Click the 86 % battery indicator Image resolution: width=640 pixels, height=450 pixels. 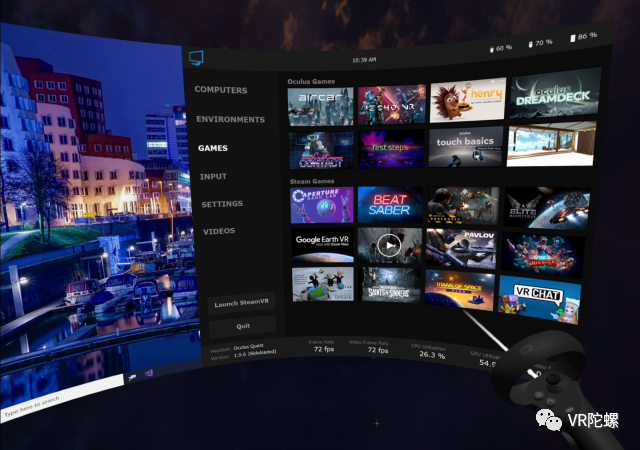[584, 37]
